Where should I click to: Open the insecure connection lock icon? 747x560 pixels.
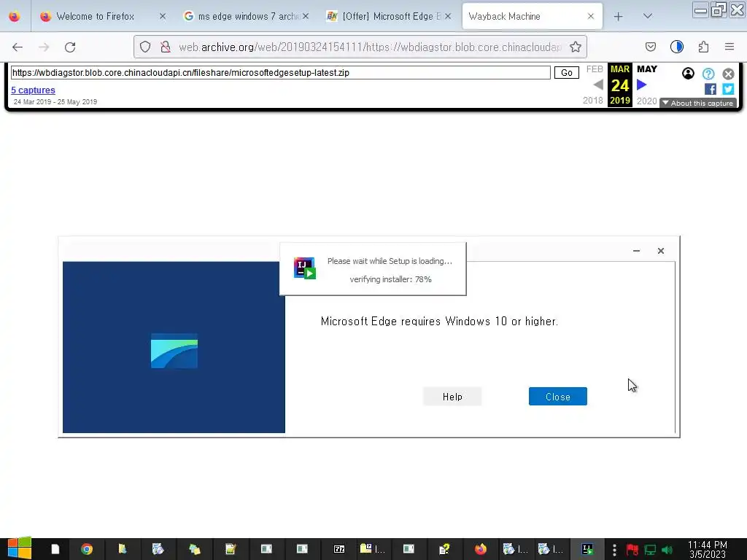[166, 47]
